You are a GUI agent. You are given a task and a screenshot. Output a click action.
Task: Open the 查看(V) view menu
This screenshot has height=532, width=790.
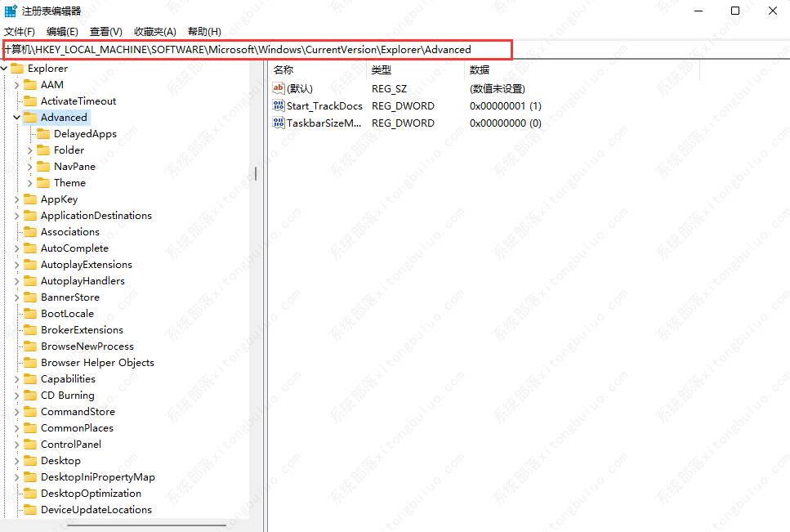(105, 31)
